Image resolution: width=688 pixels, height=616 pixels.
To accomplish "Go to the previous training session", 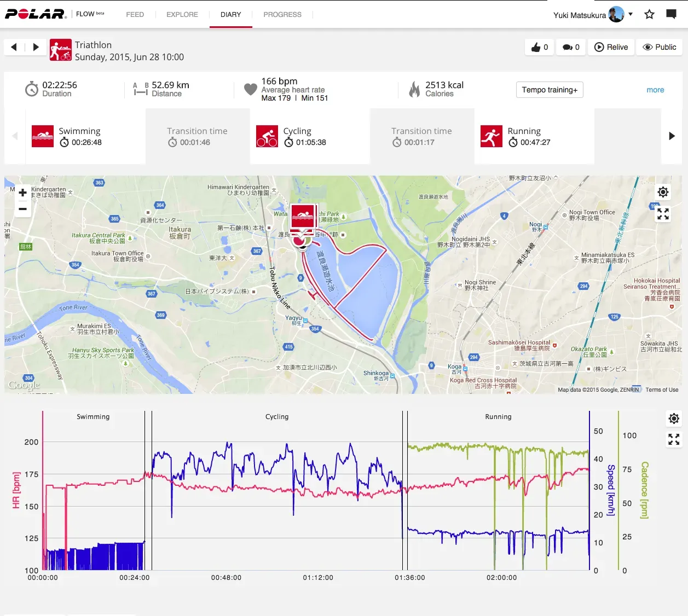I will click(14, 47).
